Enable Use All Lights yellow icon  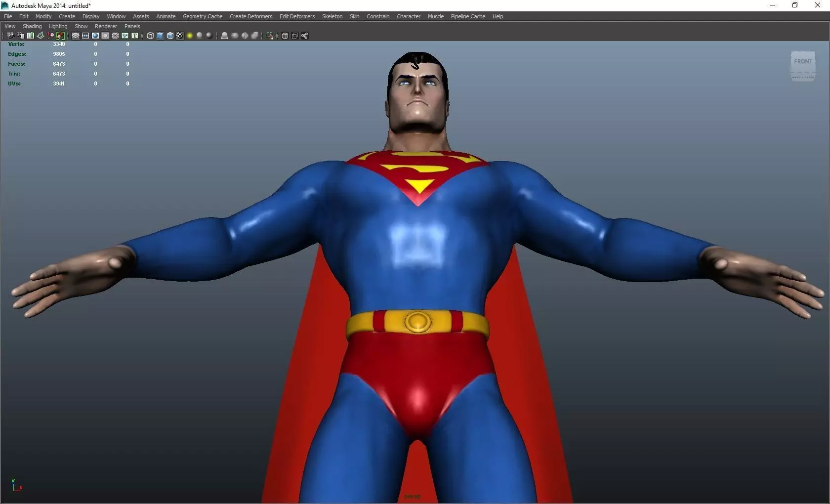[x=190, y=36]
